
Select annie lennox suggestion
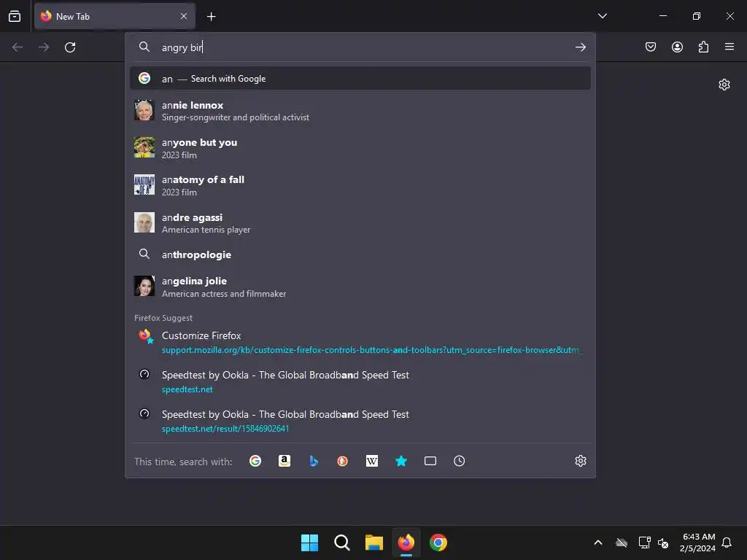point(360,111)
